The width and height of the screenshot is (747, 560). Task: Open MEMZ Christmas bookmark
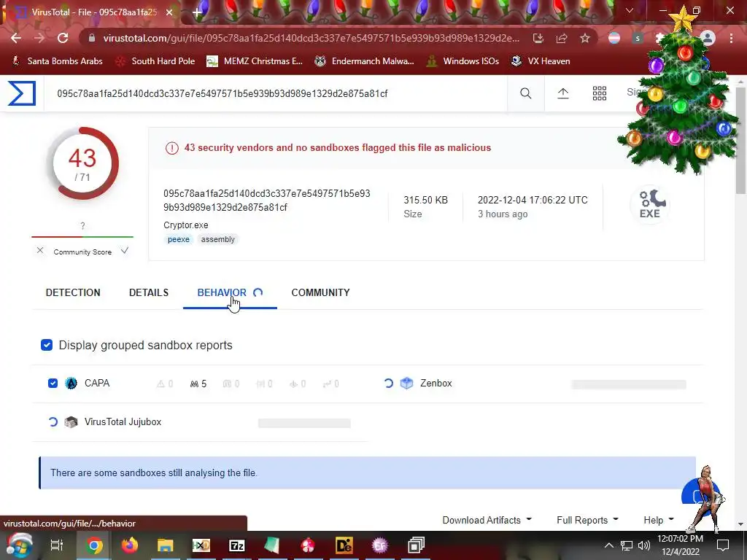click(255, 61)
